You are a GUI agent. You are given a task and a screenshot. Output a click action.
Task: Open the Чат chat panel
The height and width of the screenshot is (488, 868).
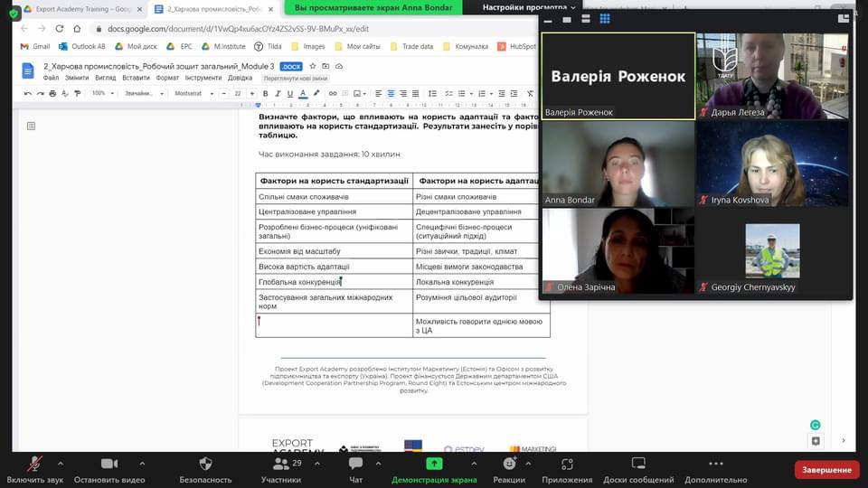[x=355, y=469]
